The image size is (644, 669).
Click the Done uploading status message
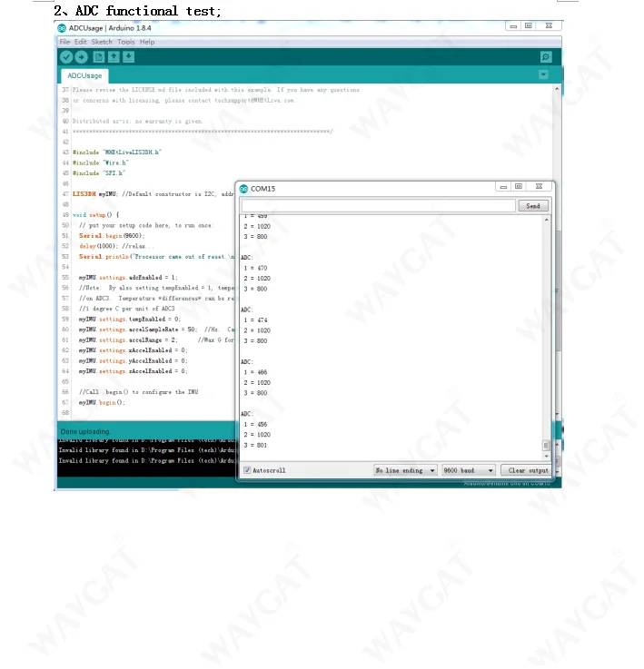(x=85, y=431)
